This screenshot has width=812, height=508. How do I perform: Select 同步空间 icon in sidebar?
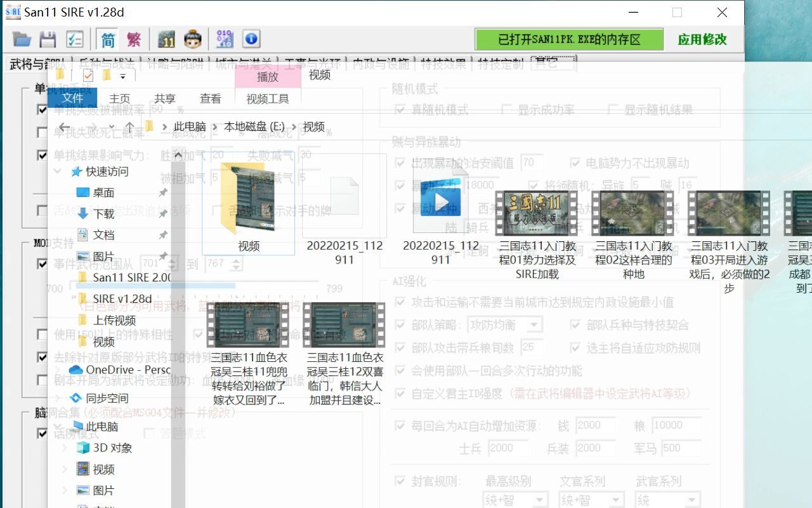click(75, 398)
